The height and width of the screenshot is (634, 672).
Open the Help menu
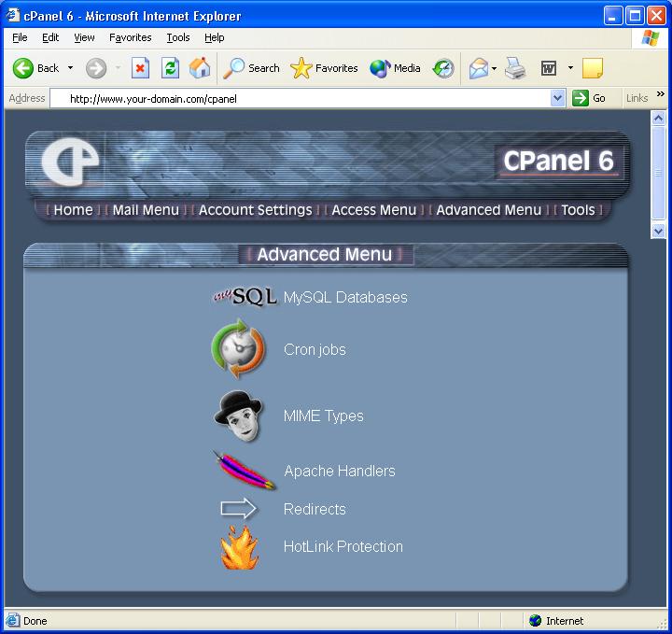click(215, 37)
